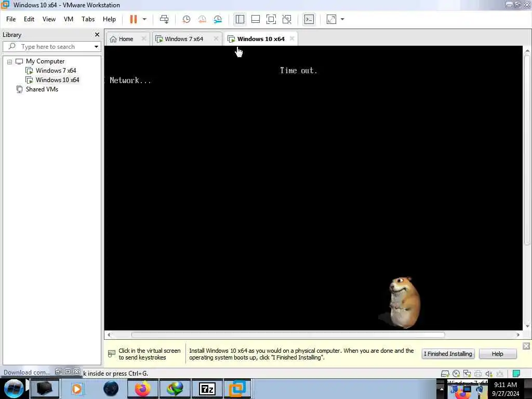Revert VM to previous snapshot icon
The width and height of the screenshot is (532, 399).
(202, 19)
